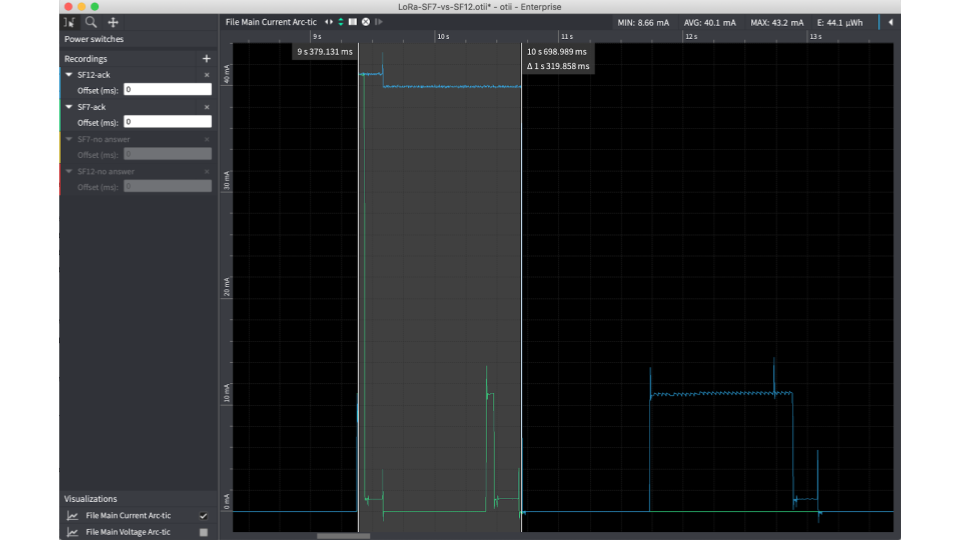The image size is (960, 540).
Task: Click the horizontal scrollbar below the graph
Action: 343,536
